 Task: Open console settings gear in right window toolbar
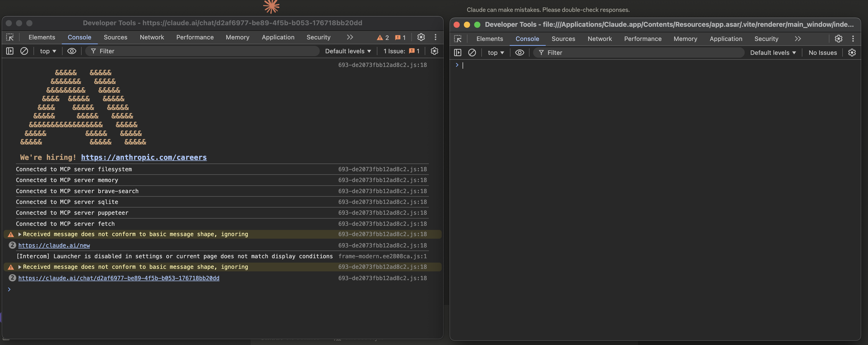tap(852, 53)
